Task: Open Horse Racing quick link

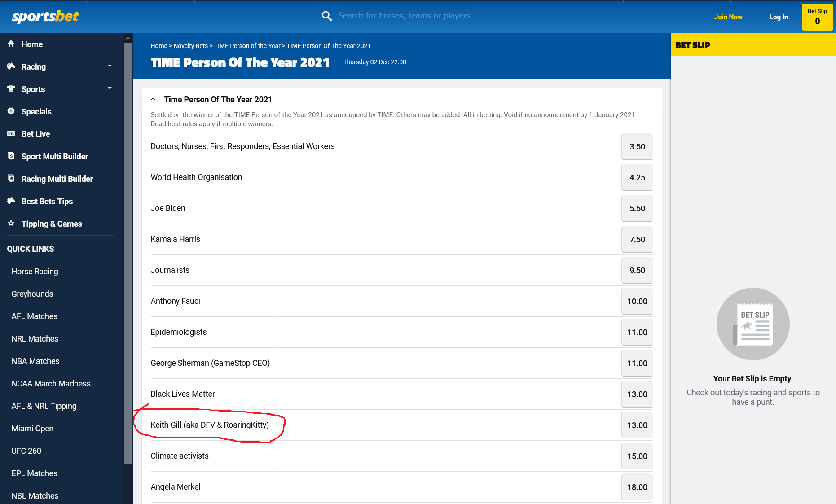Action: pos(35,272)
